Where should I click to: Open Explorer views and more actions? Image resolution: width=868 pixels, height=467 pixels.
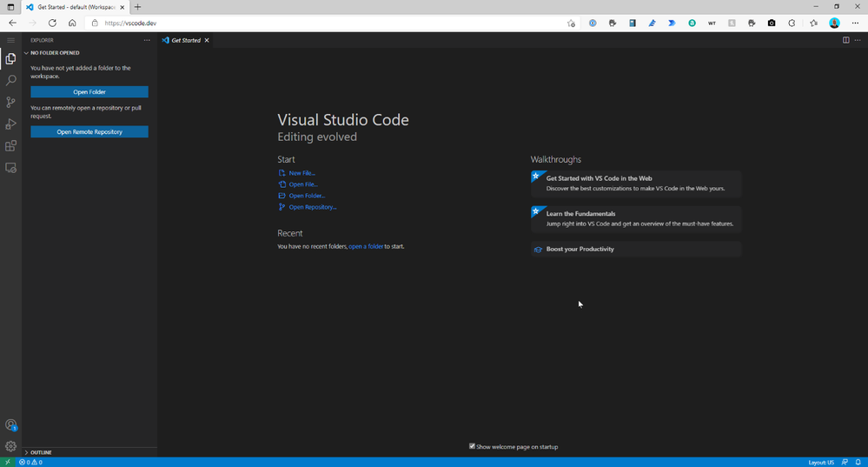(x=147, y=41)
